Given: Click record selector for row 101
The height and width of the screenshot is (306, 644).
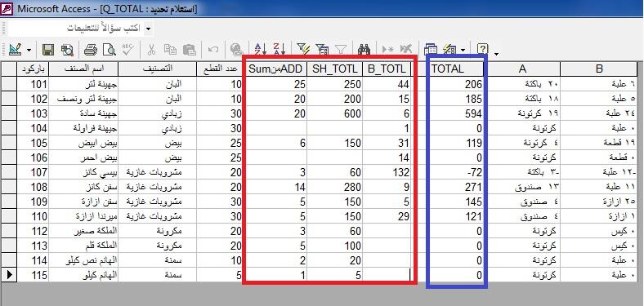Looking at the screenshot, I should [x=9, y=84].
